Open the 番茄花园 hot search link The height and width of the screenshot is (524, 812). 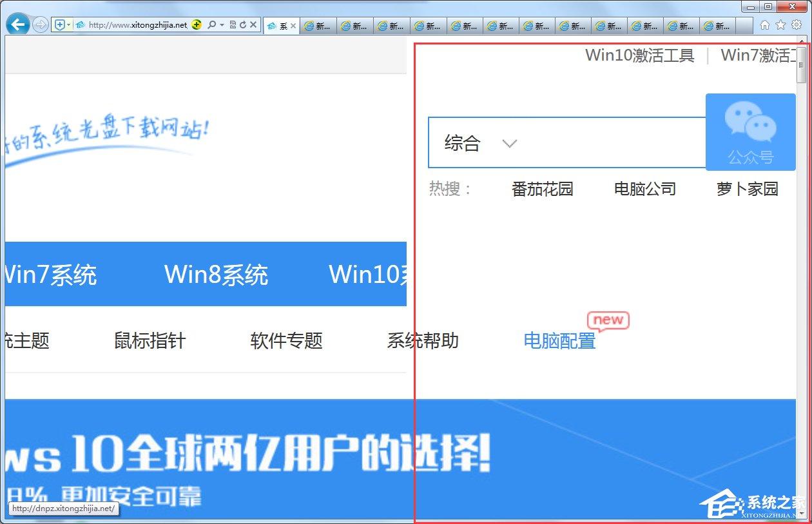(x=541, y=188)
